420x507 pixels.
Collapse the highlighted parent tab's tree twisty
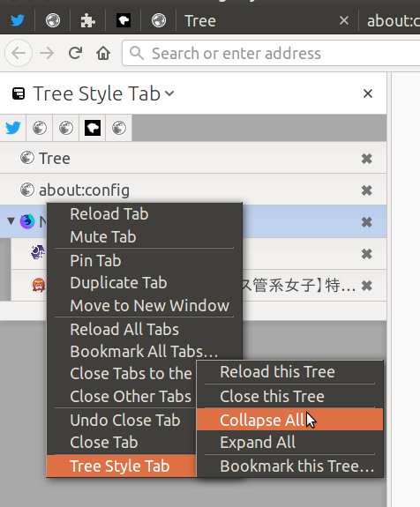coord(11,221)
